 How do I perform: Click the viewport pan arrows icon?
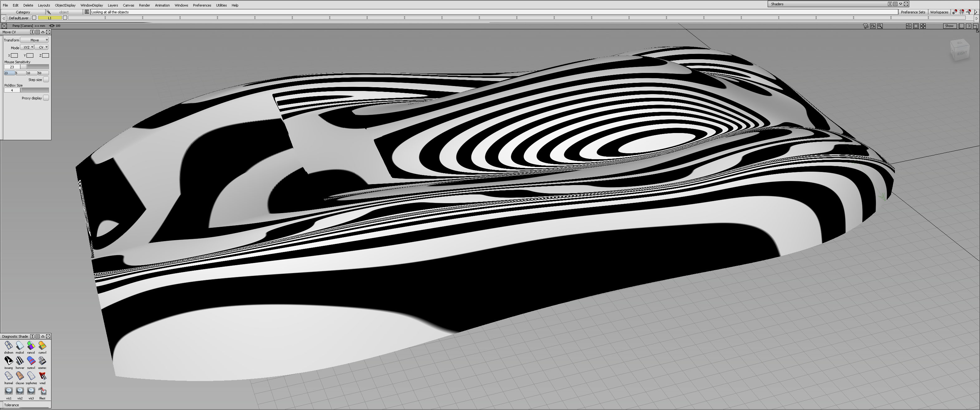pos(923,26)
